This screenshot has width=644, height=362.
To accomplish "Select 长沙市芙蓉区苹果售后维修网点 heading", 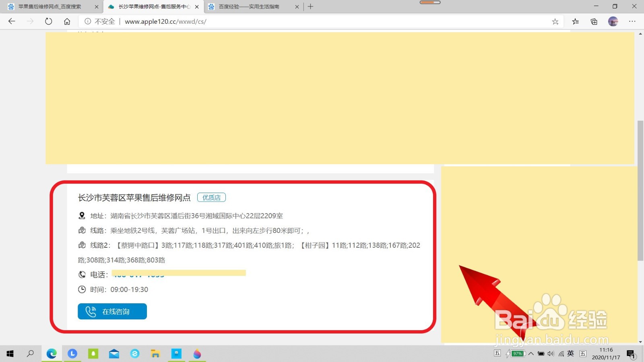I will pos(134,197).
